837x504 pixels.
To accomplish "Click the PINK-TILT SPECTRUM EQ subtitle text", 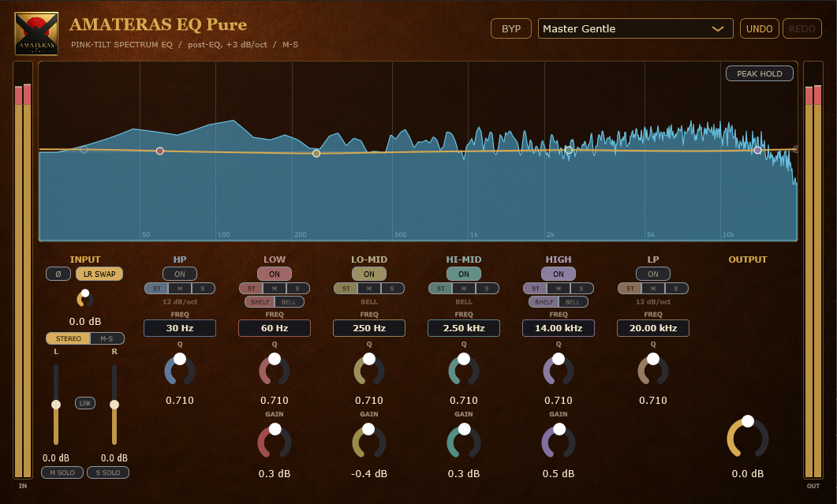I will (121, 44).
